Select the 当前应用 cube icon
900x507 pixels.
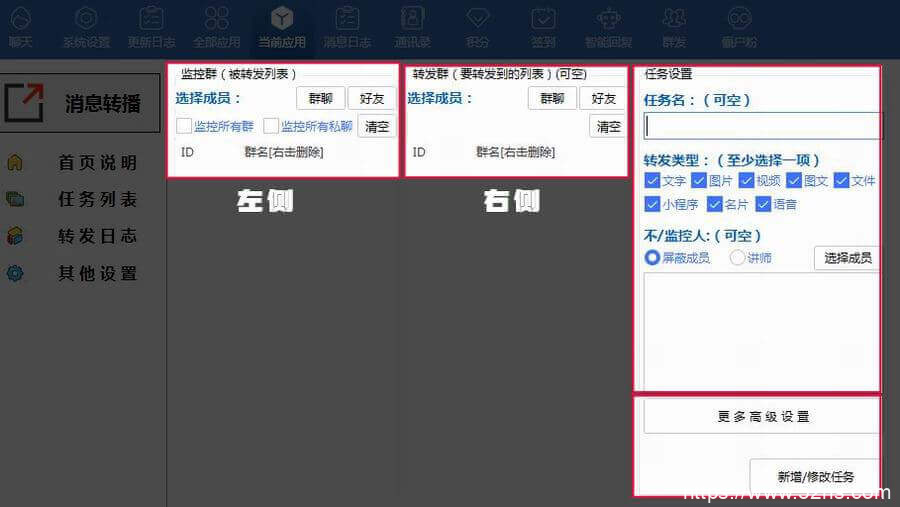[282, 25]
